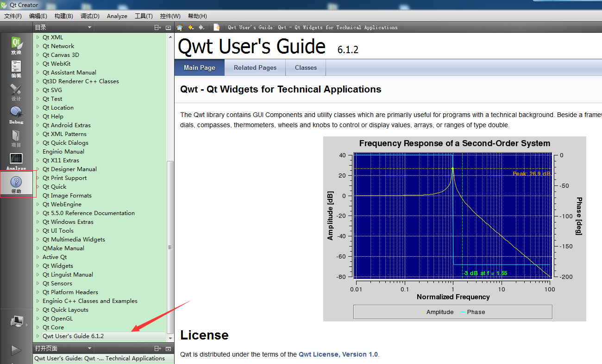Select Qt Linguist Manual entry
This screenshot has width=602, height=364.
(x=68, y=275)
